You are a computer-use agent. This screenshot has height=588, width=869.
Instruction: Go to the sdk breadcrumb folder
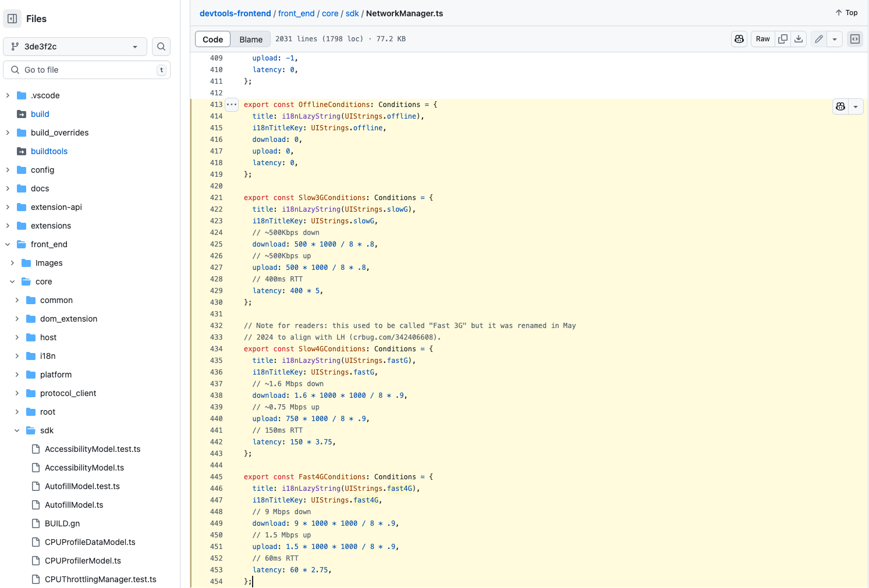coord(352,13)
